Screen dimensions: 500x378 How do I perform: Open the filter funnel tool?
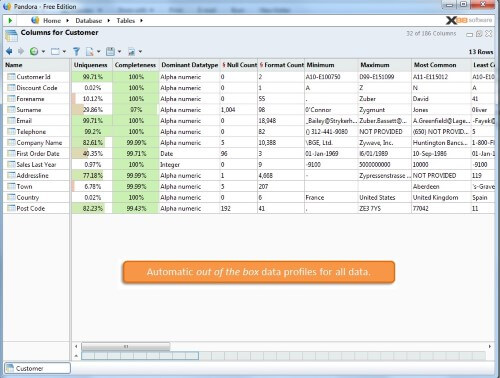pos(77,51)
